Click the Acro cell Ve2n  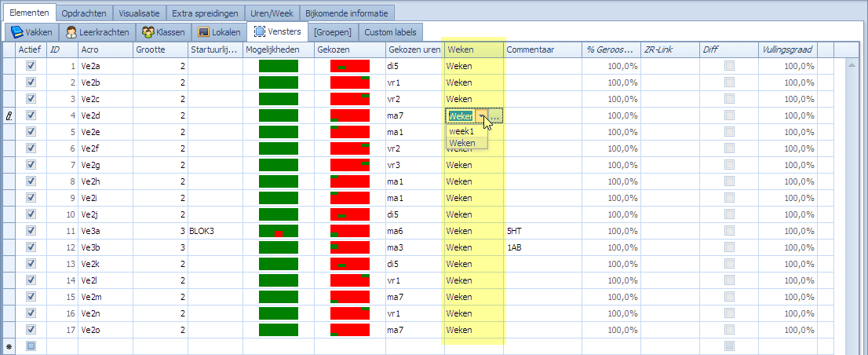(x=105, y=313)
